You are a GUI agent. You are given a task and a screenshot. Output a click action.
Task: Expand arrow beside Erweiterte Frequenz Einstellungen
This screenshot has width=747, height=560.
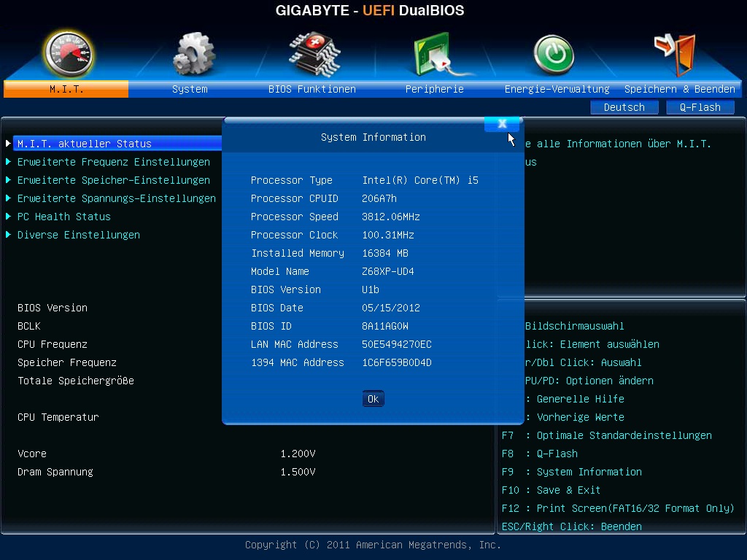(8, 162)
